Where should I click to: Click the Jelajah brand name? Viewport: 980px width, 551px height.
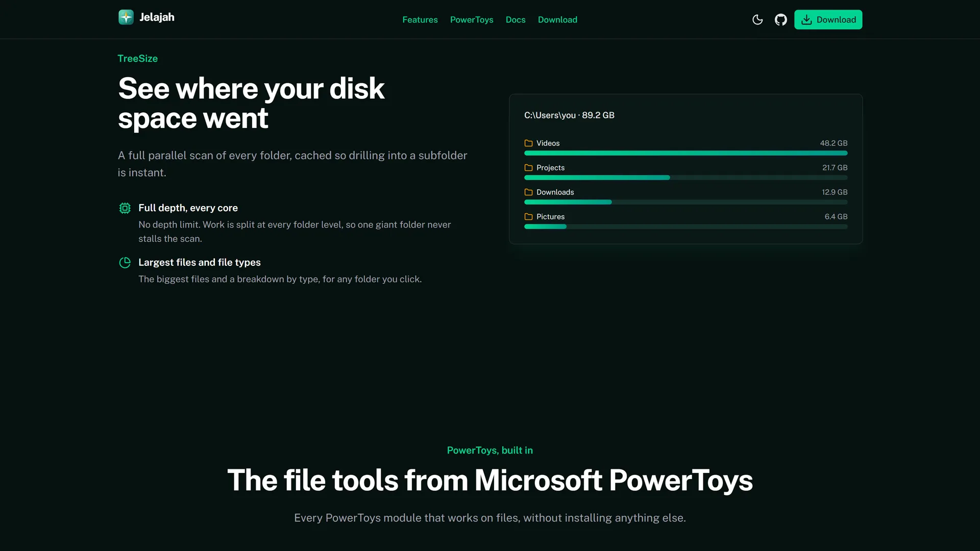(x=157, y=17)
